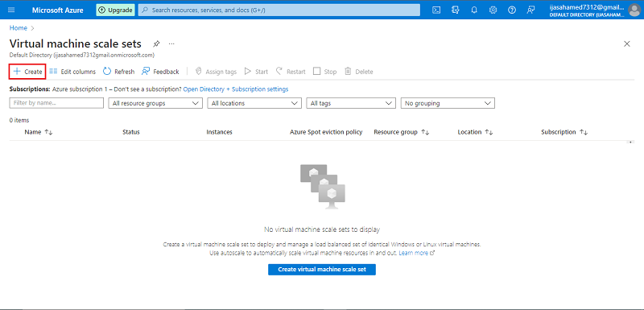Viewport: 644px width, 310px height.
Task: Open Edit columns
Action: point(72,72)
